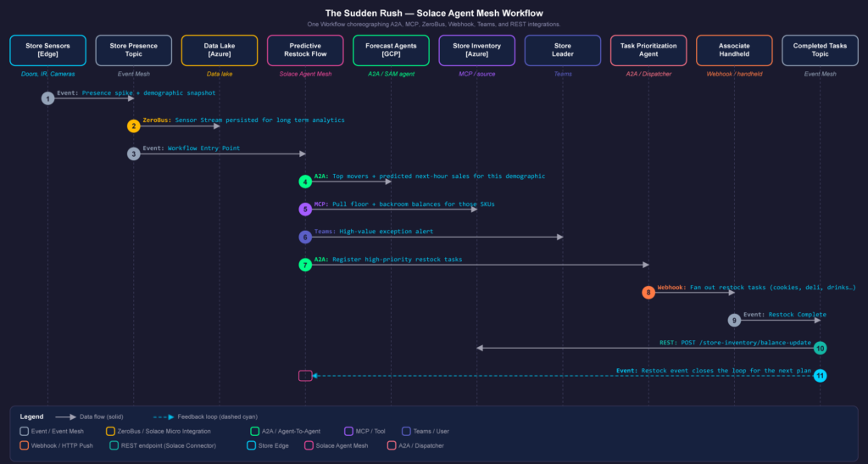The image size is (868, 464).
Task: Click the REST endpoint (Solace Connector) legend swatch
Action: (114, 445)
